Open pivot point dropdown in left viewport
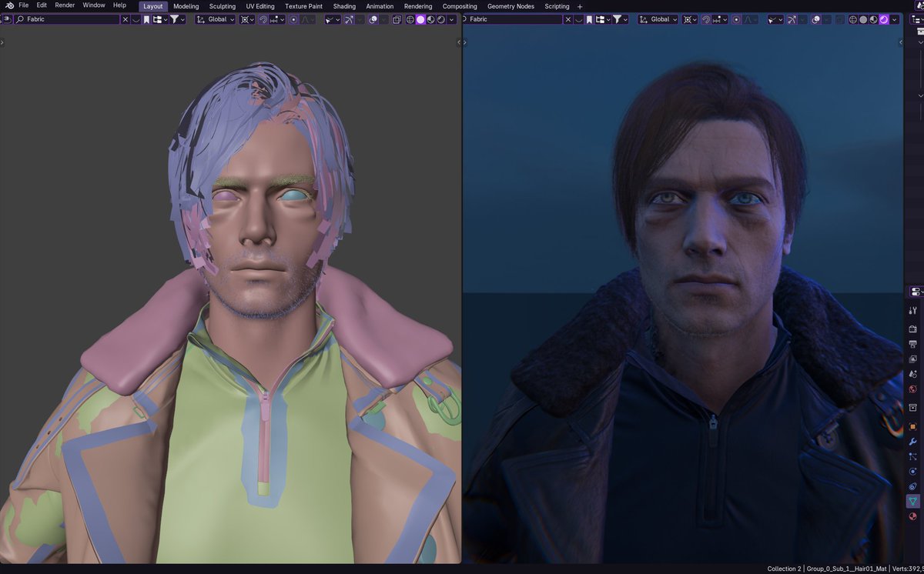This screenshot has height=574, width=924. coord(246,19)
